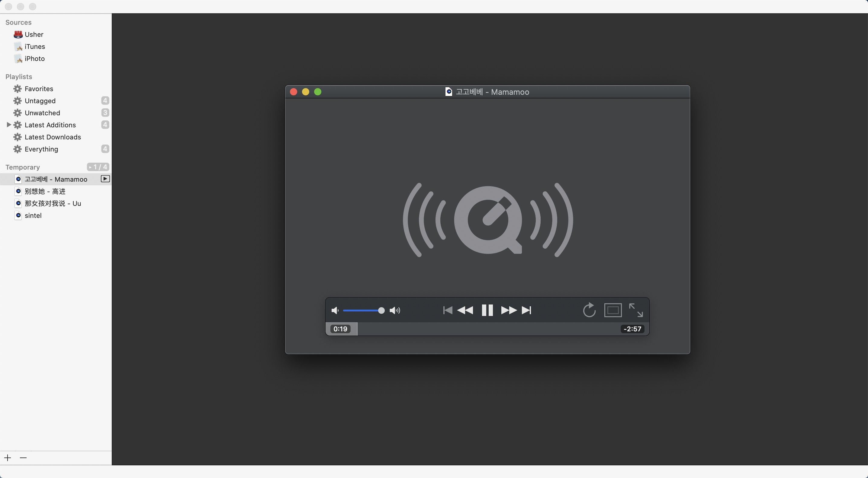Screen dimensions: 868x478
Task: Zoom the player window with green button
Action: click(318, 92)
